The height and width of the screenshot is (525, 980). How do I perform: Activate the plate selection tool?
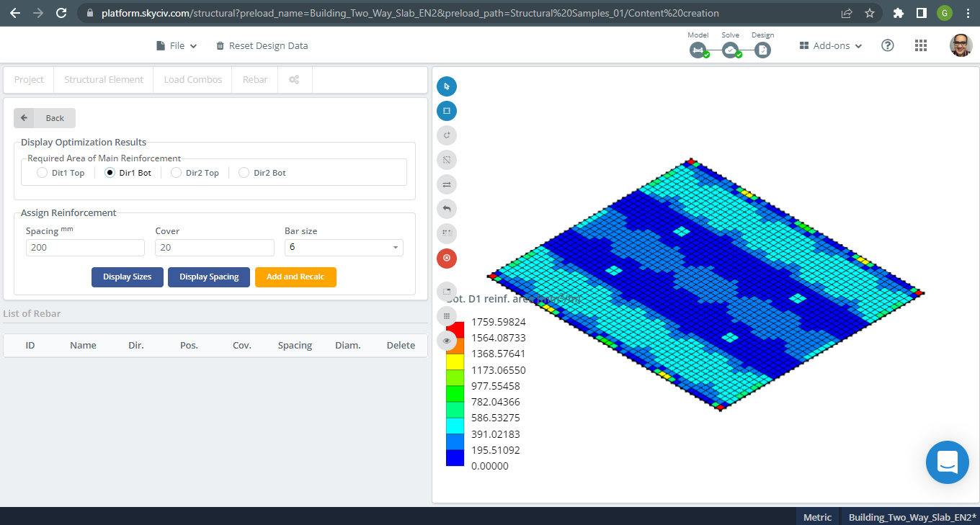click(446, 110)
